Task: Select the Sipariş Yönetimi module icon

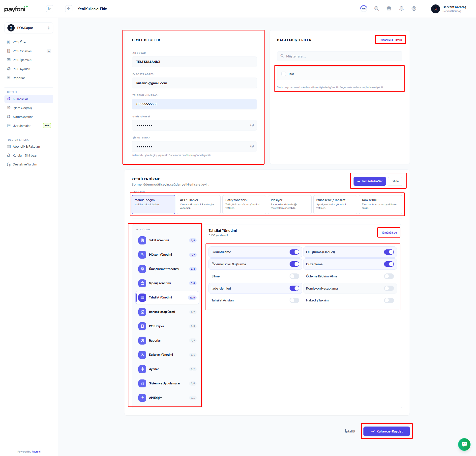Action: (x=142, y=283)
